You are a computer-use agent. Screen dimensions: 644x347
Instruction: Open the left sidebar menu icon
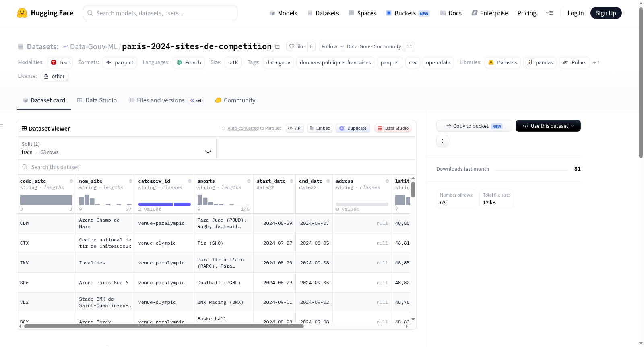point(2,125)
